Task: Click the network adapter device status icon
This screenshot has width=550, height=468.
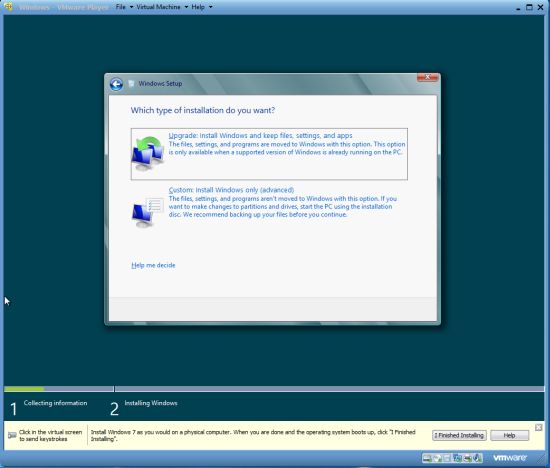Action: (x=457, y=458)
